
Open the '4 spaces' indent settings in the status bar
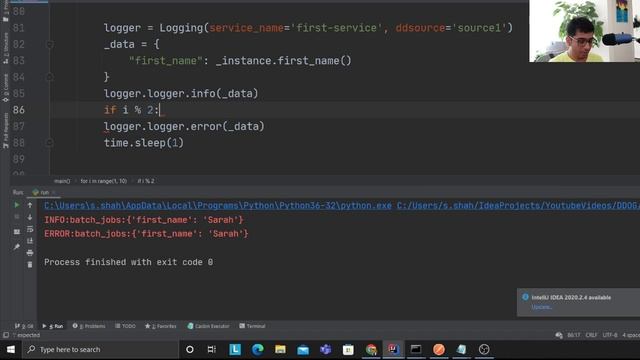(x=631, y=335)
